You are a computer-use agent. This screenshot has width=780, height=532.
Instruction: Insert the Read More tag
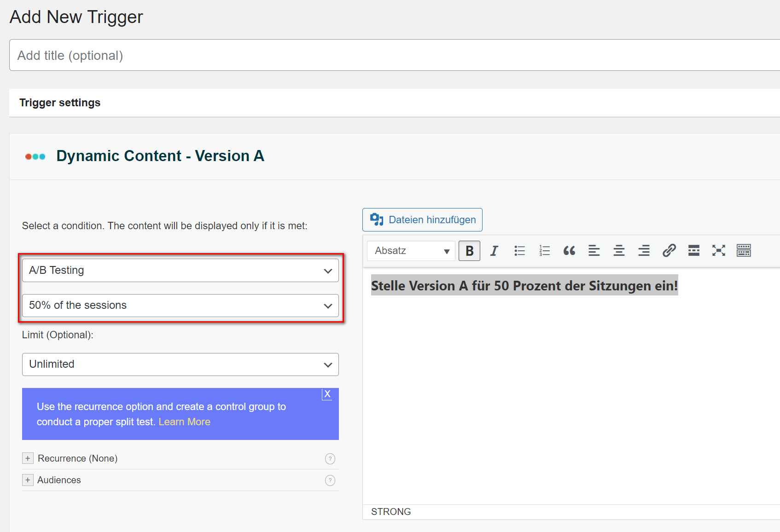(x=694, y=251)
